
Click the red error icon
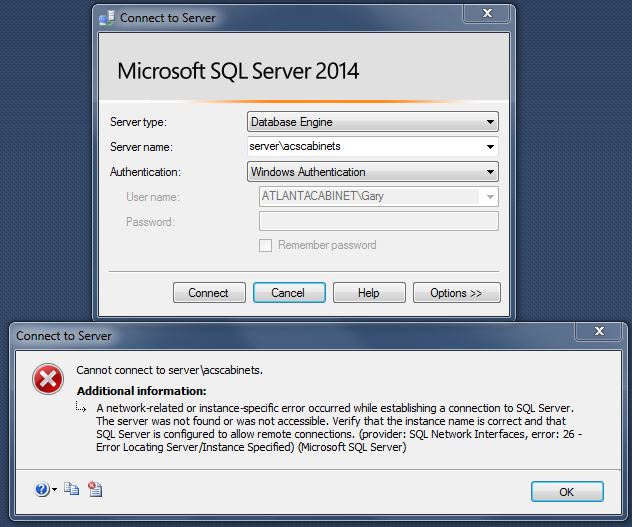click(48, 379)
